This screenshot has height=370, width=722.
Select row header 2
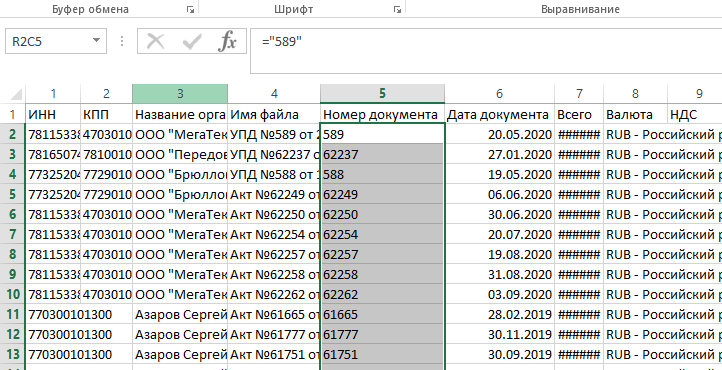tap(12, 134)
